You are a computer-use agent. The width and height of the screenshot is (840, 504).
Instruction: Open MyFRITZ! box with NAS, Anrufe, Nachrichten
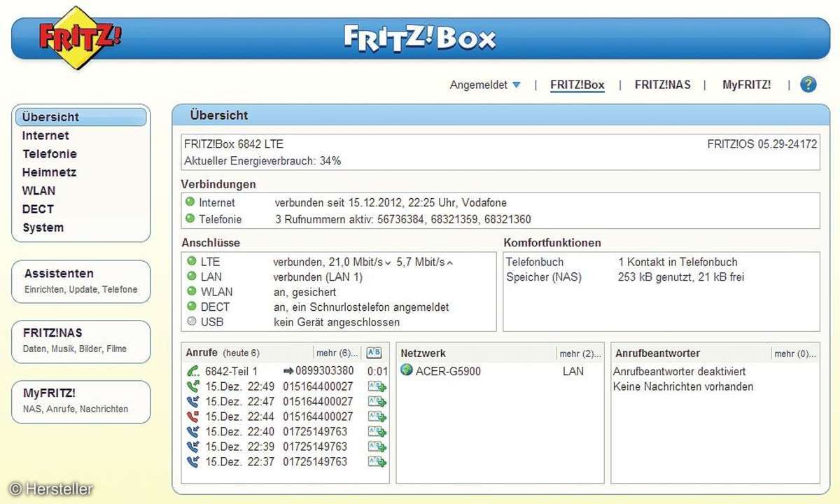[x=81, y=402]
